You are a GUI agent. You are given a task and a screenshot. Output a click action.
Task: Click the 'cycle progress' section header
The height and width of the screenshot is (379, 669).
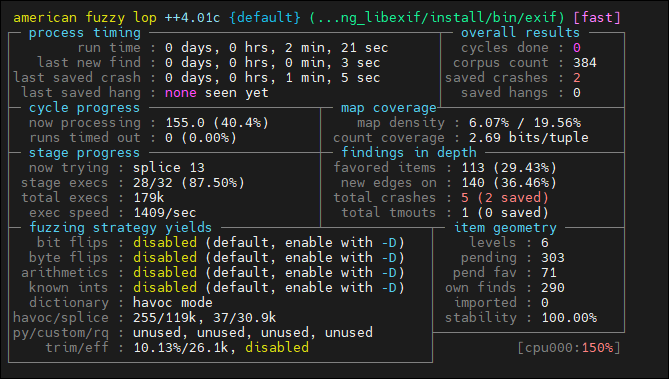(x=84, y=108)
